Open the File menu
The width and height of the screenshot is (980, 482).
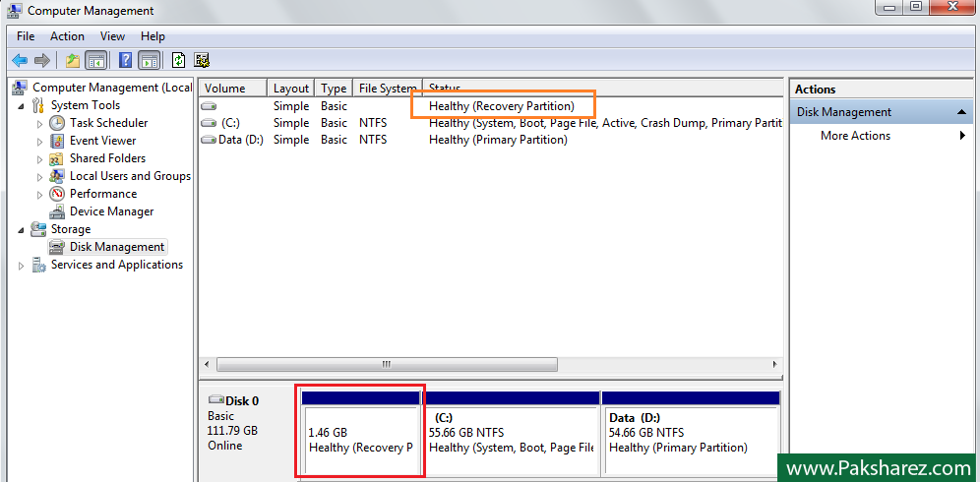tap(26, 36)
